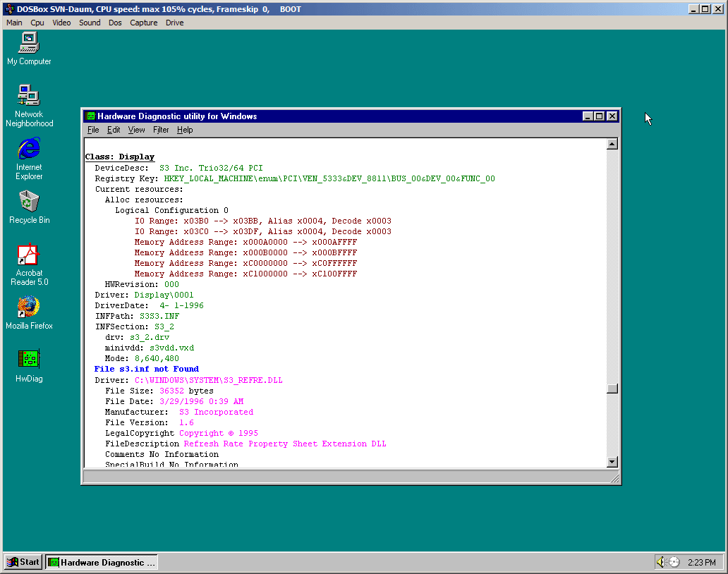Click the HKEY_LOCAL_MACHINE registry key value
Image resolution: width=728 pixels, height=574 pixels.
coord(329,178)
